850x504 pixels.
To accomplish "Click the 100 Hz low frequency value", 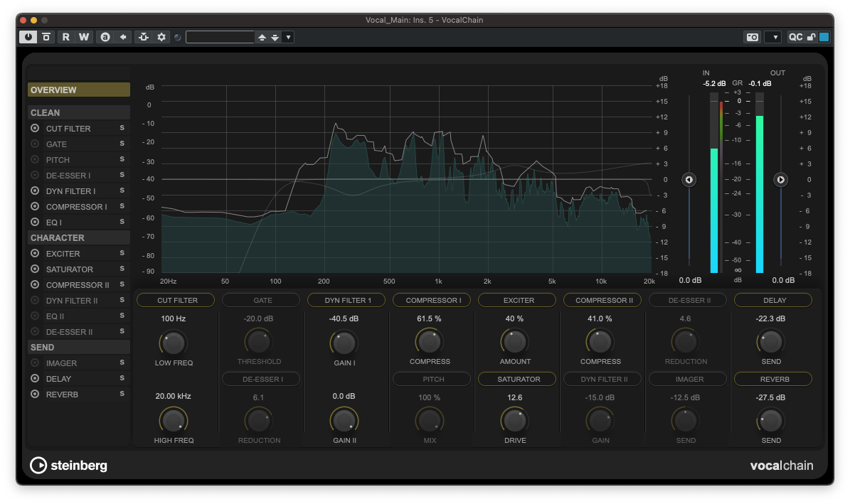I will coord(174,318).
